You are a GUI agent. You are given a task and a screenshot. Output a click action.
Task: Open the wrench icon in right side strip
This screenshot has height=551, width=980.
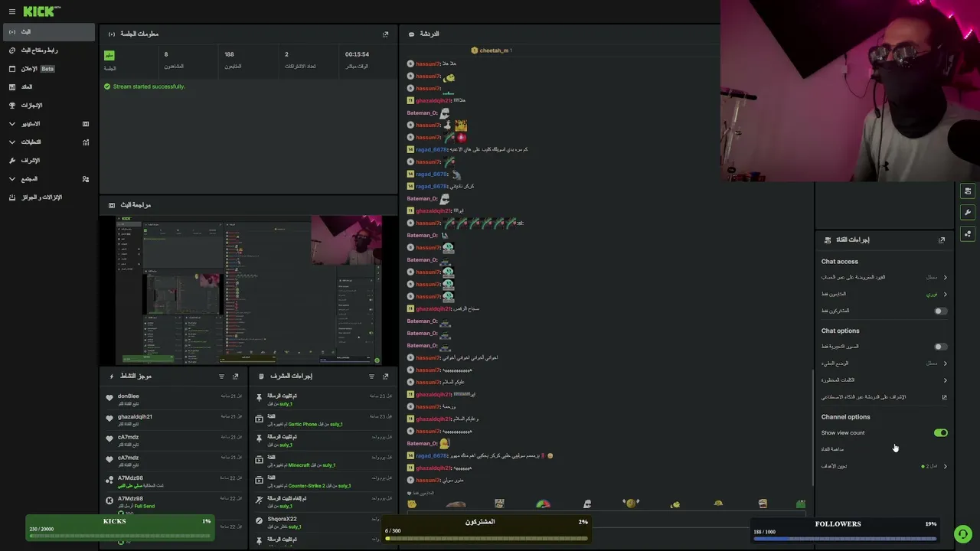968,212
